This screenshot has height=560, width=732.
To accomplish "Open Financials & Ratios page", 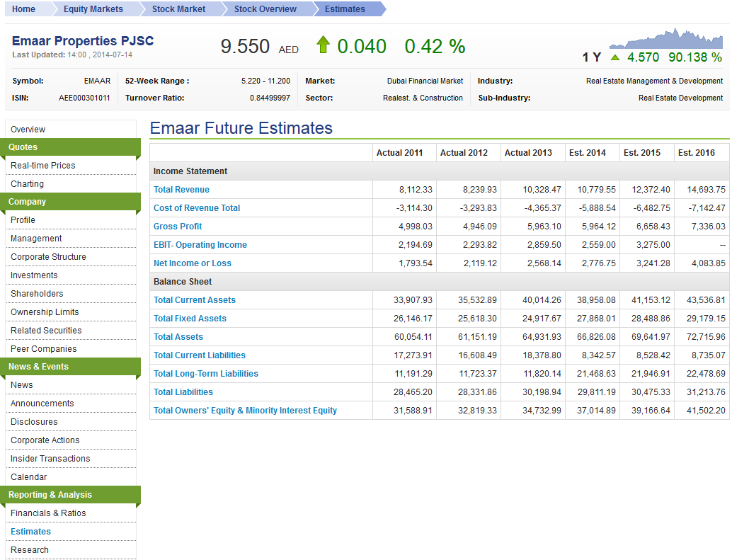I will point(49,513).
